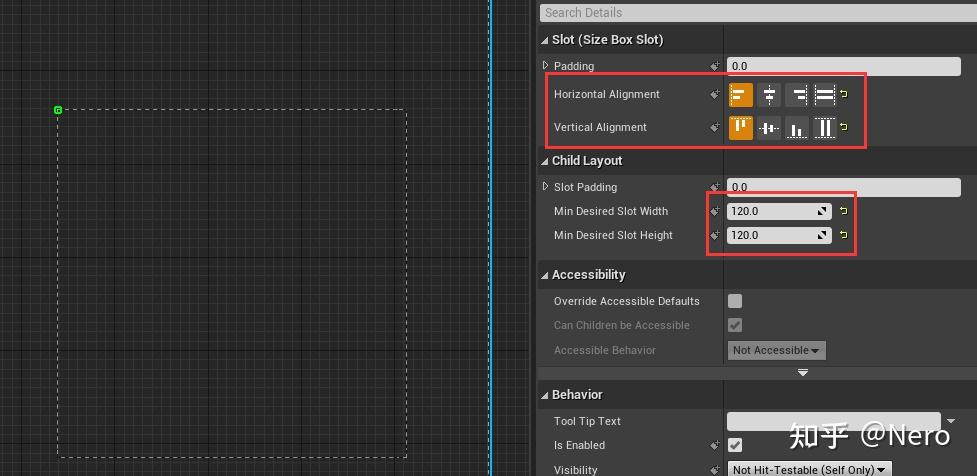Image resolution: width=977 pixels, height=476 pixels.
Task: Click the Search Details field
Action: point(756,13)
